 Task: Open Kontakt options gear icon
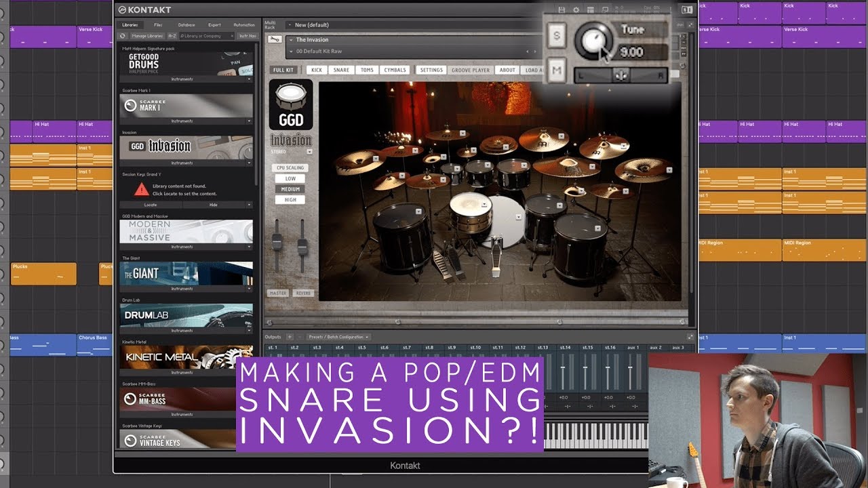pos(576,9)
